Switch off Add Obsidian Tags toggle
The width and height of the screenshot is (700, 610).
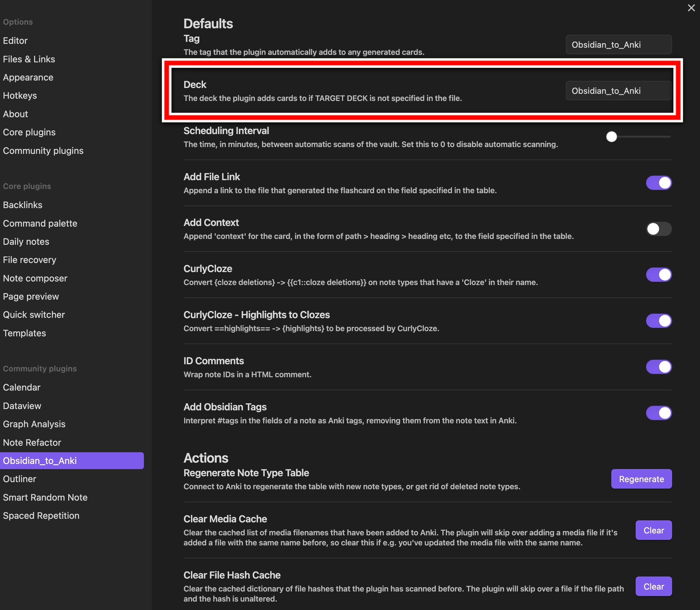point(658,413)
